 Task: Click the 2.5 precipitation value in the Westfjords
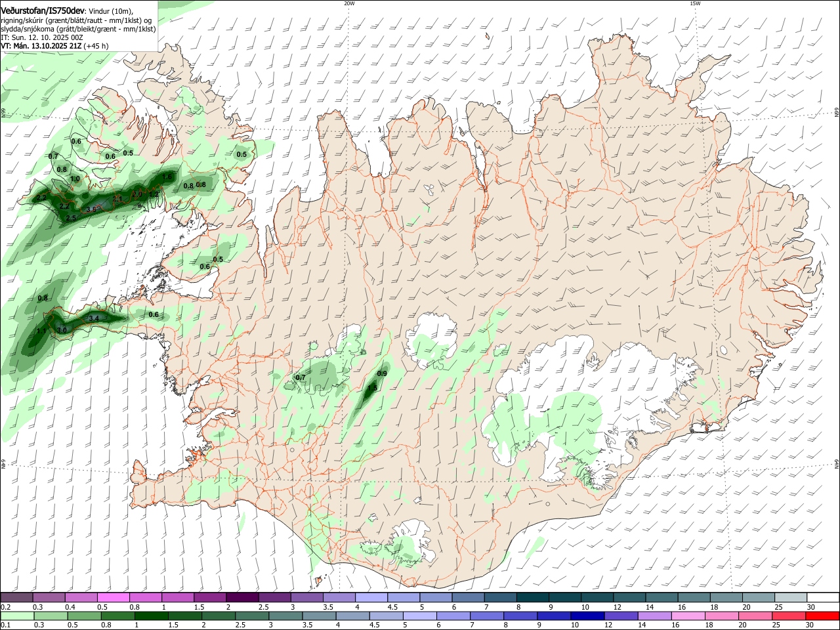click(x=71, y=218)
